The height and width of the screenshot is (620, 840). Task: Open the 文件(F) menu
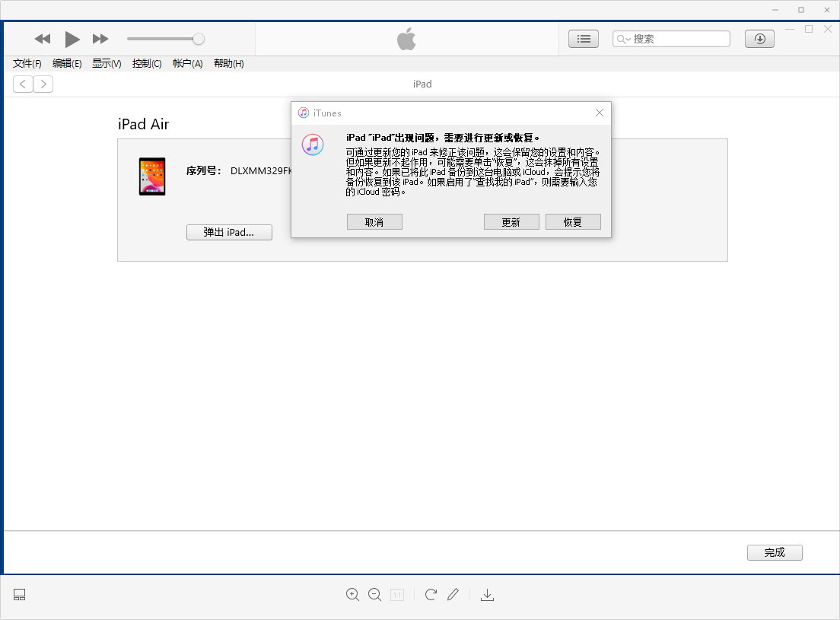27,64
